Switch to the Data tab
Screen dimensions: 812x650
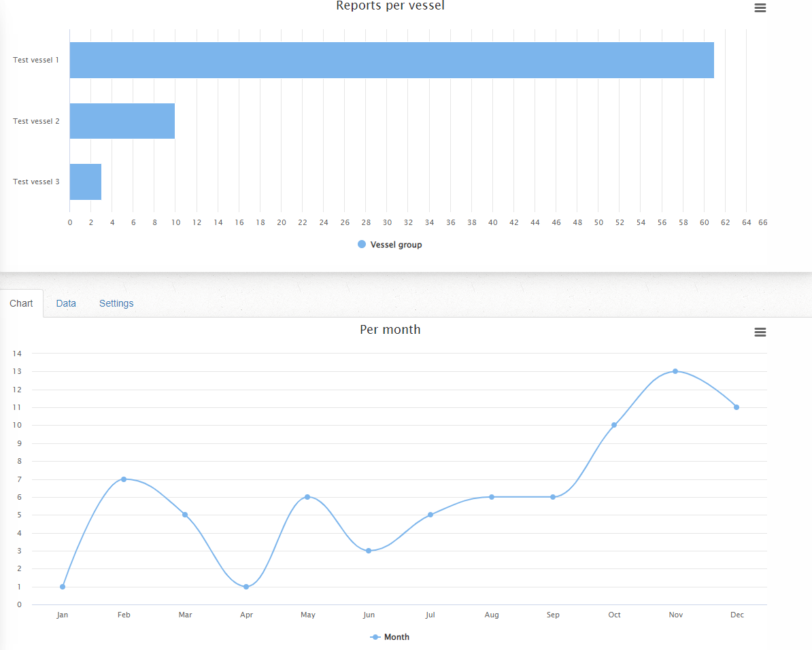click(66, 303)
